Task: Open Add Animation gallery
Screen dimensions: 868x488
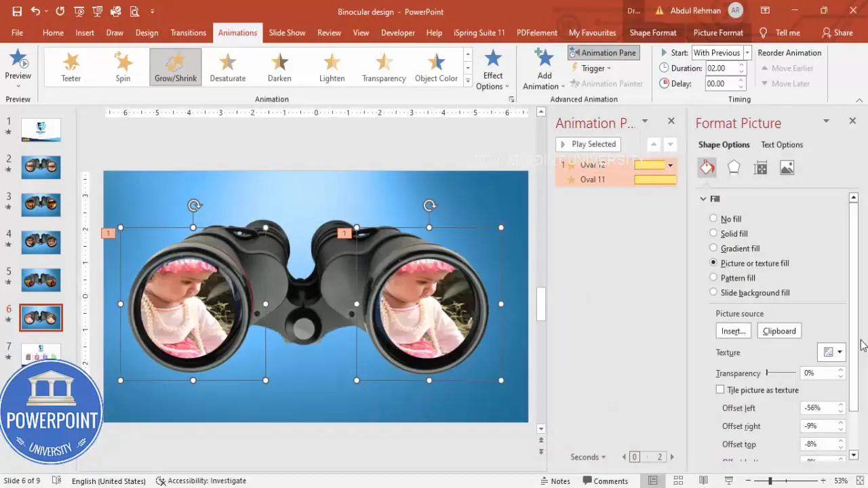Action: (544, 68)
